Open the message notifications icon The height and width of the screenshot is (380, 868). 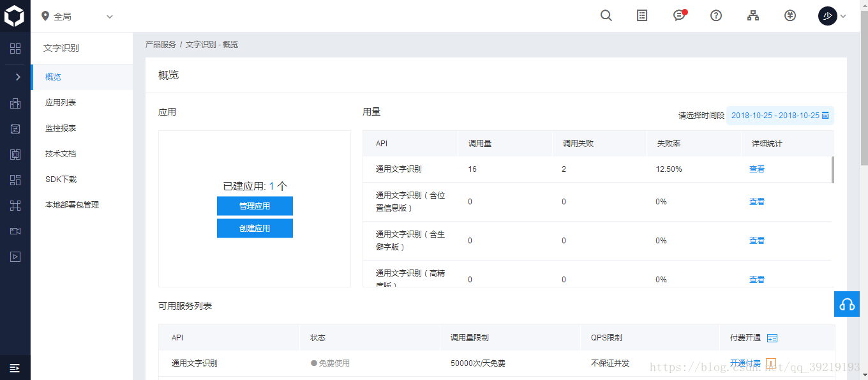pyautogui.click(x=679, y=16)
